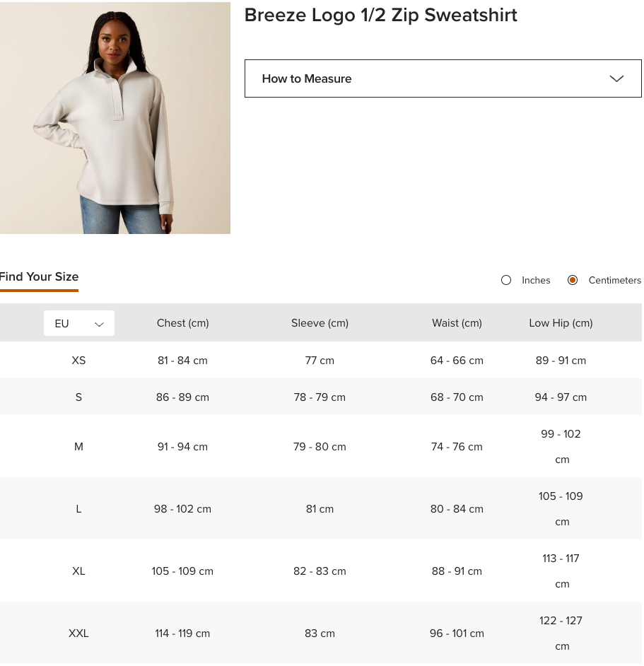
Task: Select the M size row
Action: point(78,446)
